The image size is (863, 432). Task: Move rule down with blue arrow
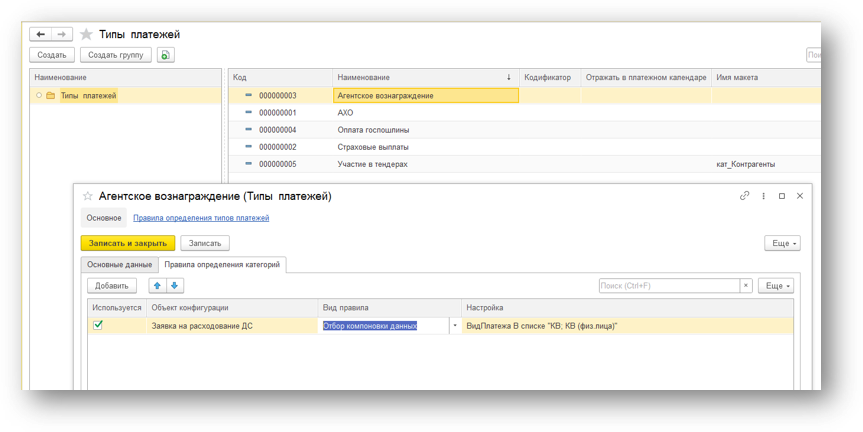coord(174,286)
